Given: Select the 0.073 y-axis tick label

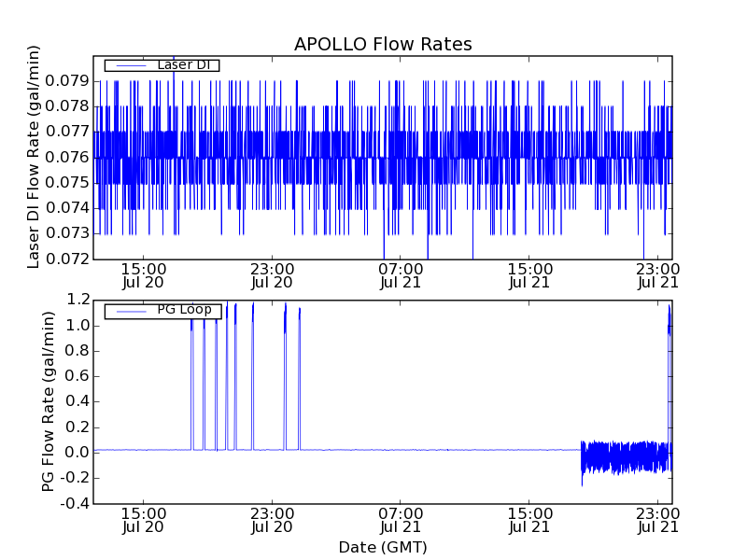Looking at the screenshot, I should click(x=67, y=234).
